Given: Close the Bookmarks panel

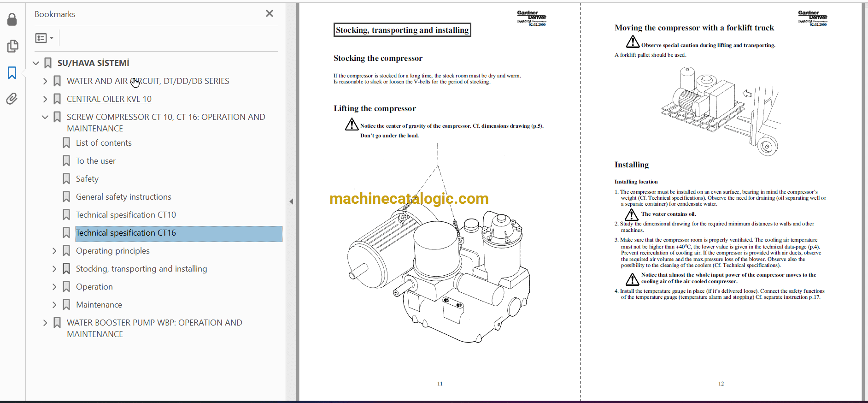Looking at the screenshot, I should point(270,14).
